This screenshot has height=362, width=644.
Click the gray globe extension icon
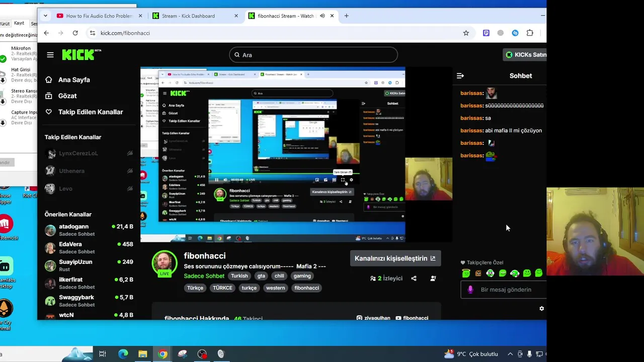coord(501,33)
